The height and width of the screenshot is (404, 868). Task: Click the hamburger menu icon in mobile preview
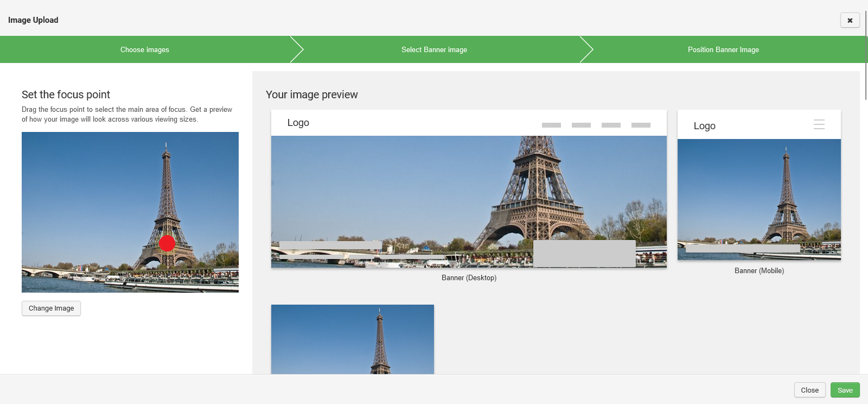click(819, 124)
